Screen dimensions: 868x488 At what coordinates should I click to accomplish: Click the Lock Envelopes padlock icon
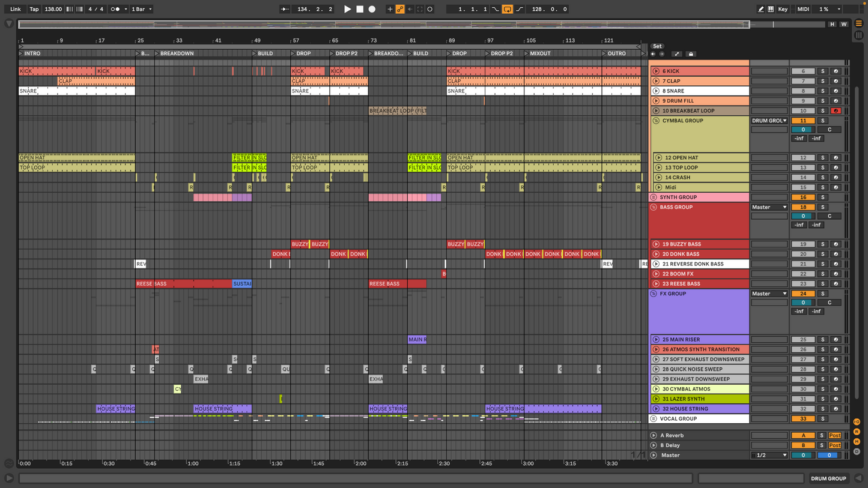[x=691, y=54]
